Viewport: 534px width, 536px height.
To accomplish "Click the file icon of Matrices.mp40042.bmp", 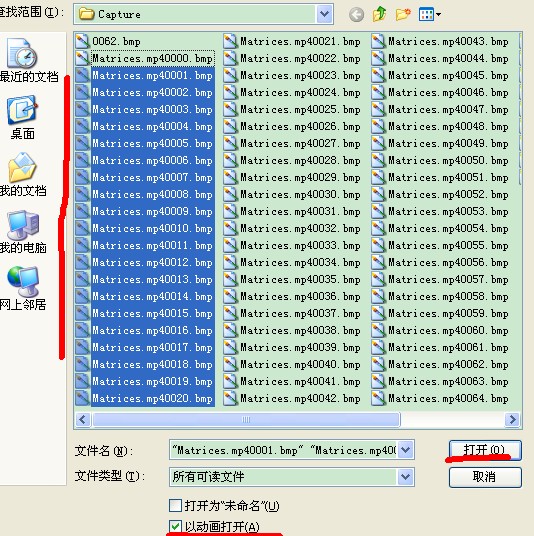I will (230, 398).
